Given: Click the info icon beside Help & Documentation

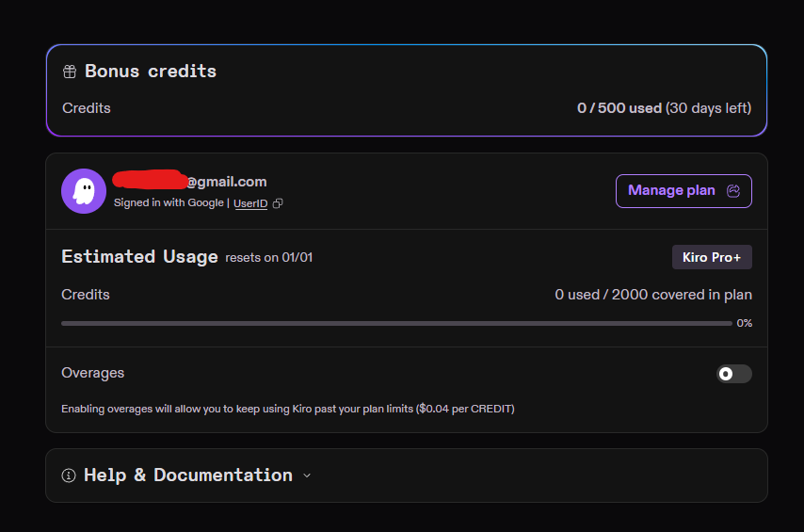Looking at the screenshot, I should pos(69,476).
